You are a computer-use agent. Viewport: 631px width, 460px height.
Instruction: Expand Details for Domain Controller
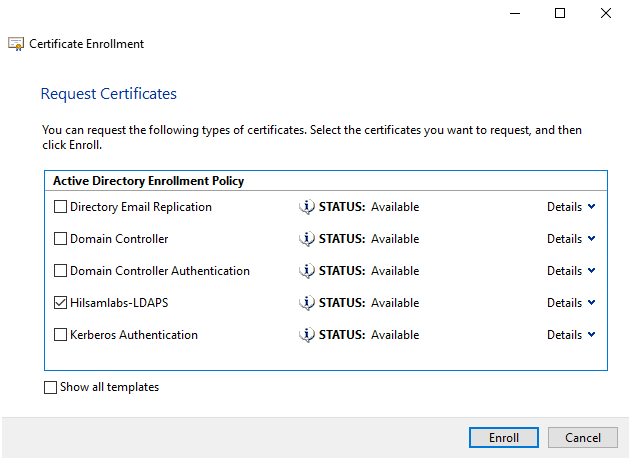[x=571, y=239]
